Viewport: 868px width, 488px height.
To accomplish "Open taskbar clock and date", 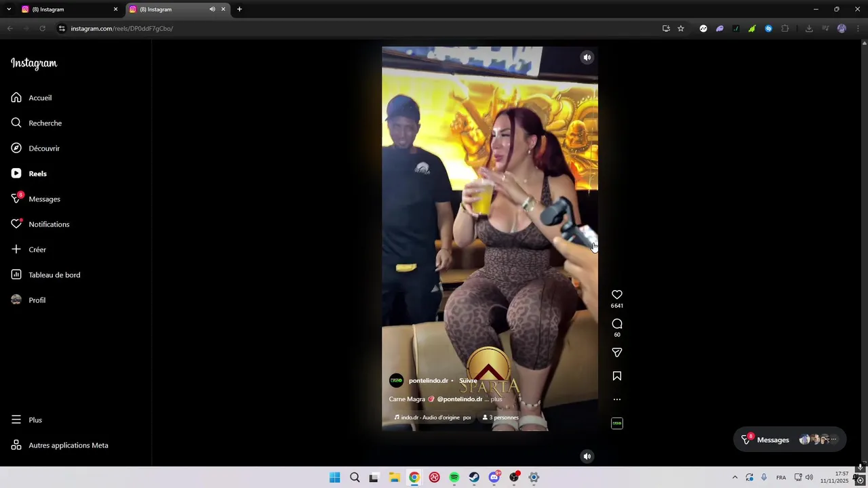I will tap(834, 477).
